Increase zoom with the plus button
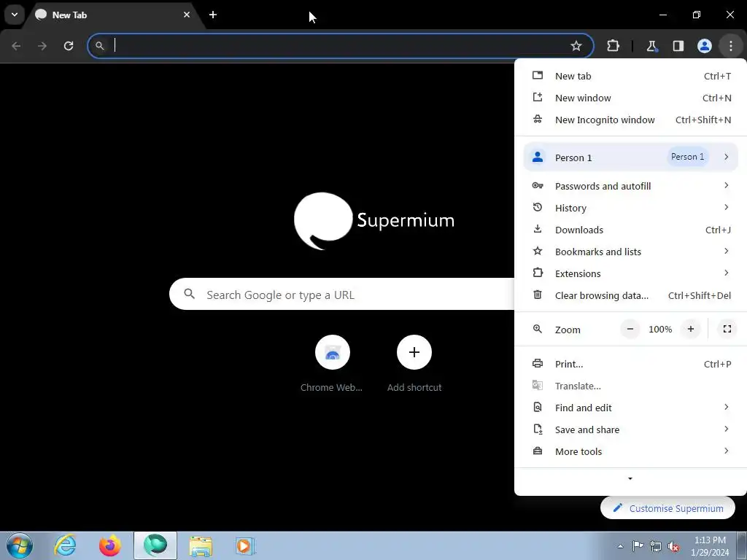 (x=690, y=329)
